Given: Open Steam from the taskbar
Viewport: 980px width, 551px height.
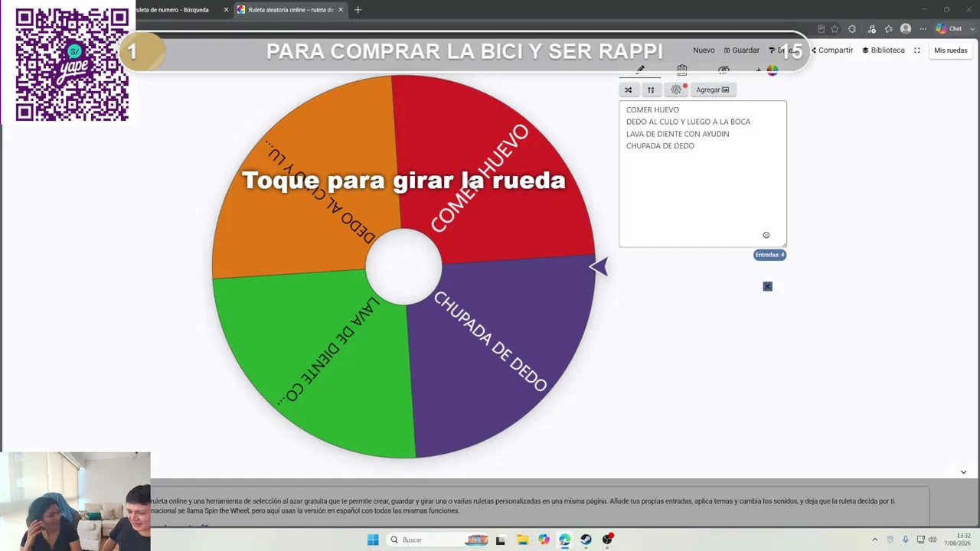Looking at the screenshot, I should tap(586, 540).
